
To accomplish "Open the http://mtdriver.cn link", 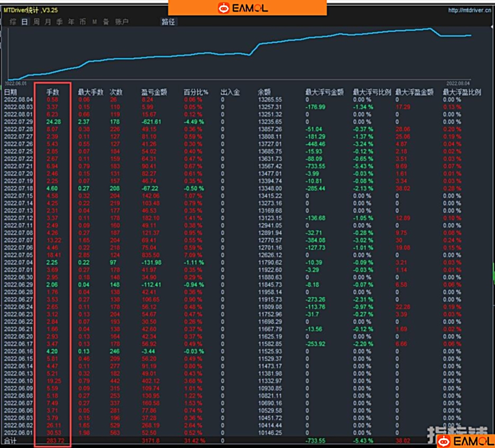I will click(470, 10).
